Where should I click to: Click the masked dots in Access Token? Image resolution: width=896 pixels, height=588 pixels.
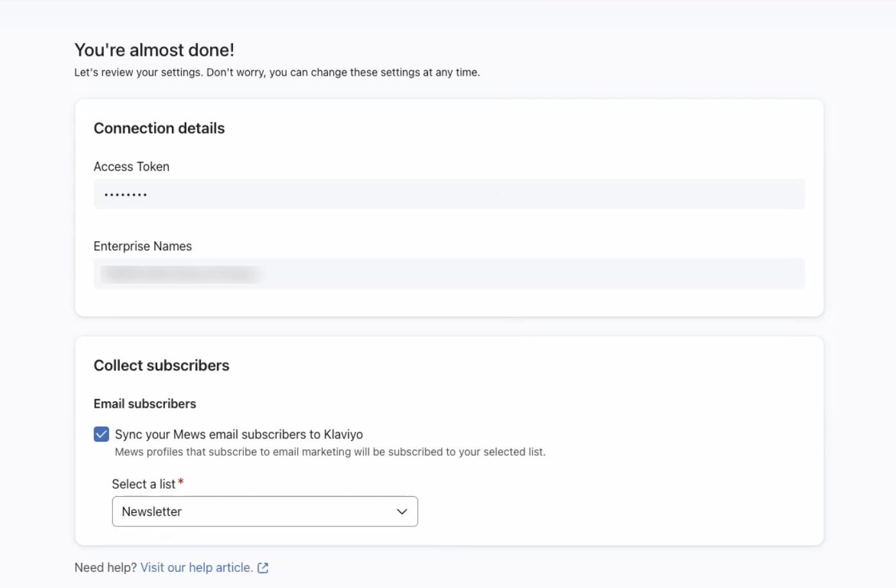(x=126, y=195)
